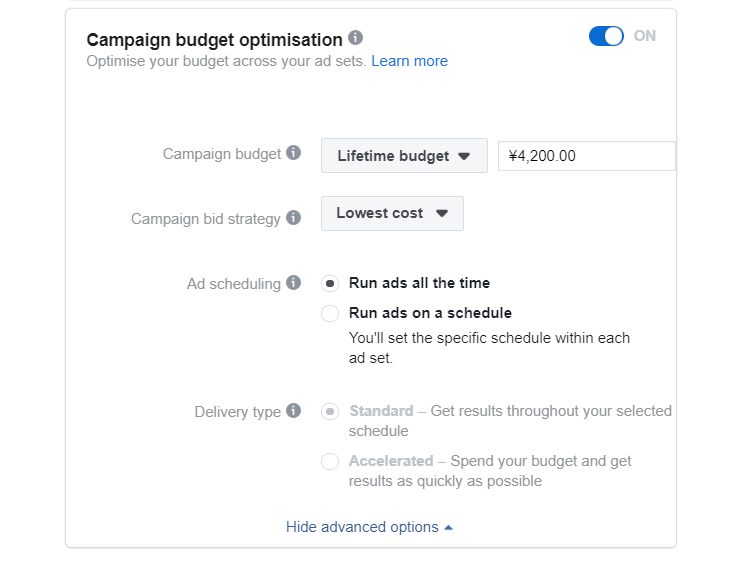Open the Lifetime budget dropdown
This screenshot has height=564, width=738.
tap(404, 155)
